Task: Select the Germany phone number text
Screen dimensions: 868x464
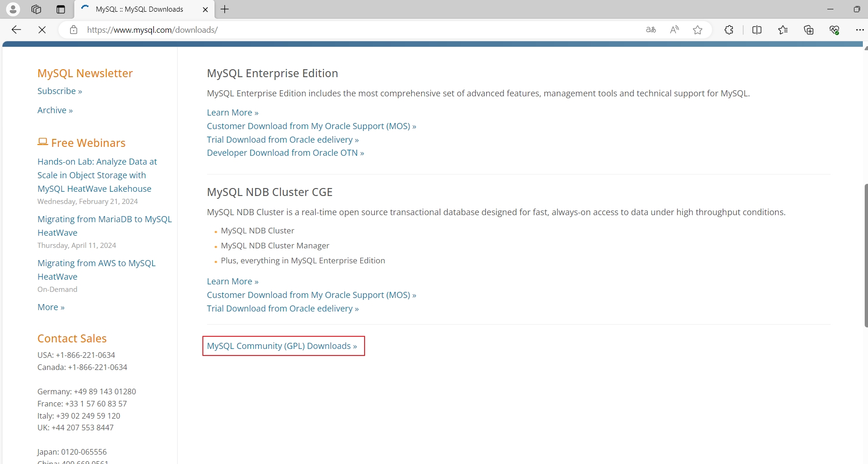Action: point(86,391)
